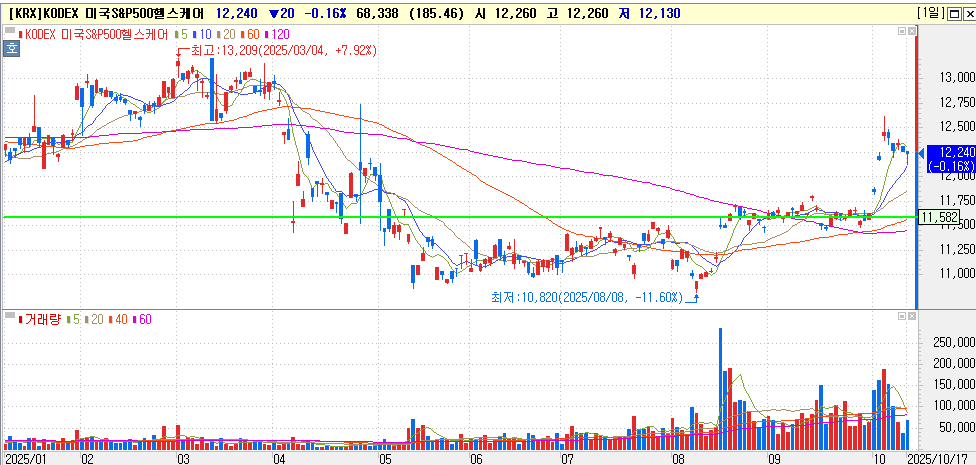Click the 05 month label on date axis

click(x=385, y=459)
